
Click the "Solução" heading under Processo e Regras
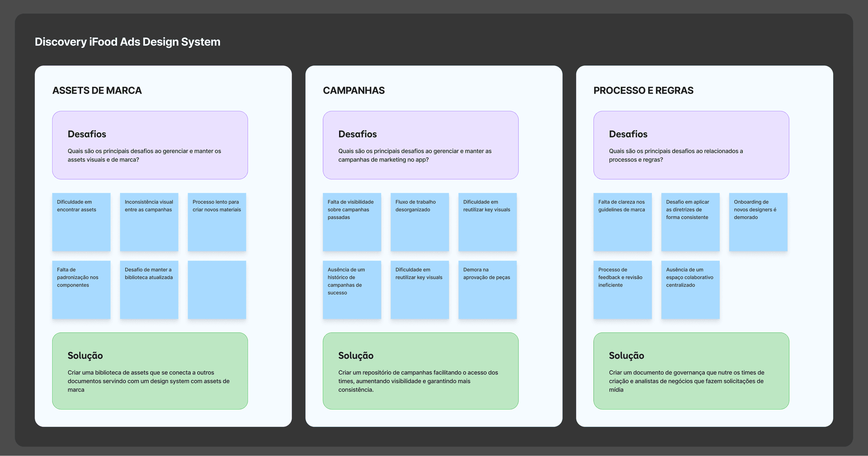[626, 356]
